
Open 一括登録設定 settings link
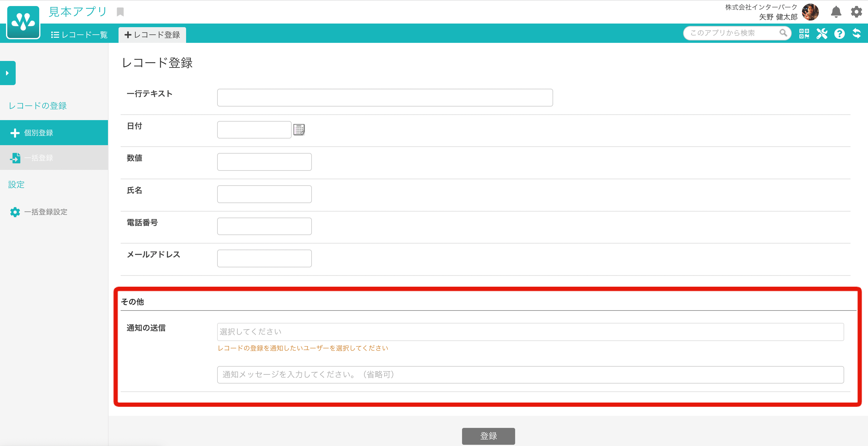[x=46, y=212]
